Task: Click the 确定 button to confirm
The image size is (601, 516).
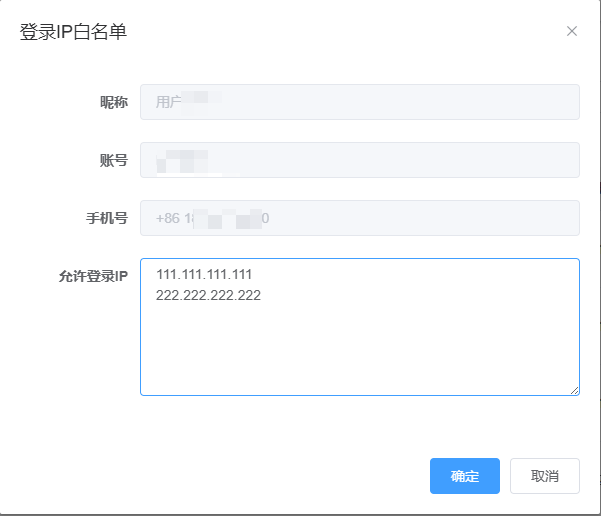Action: pyautogui.click(x=464, y=476)
